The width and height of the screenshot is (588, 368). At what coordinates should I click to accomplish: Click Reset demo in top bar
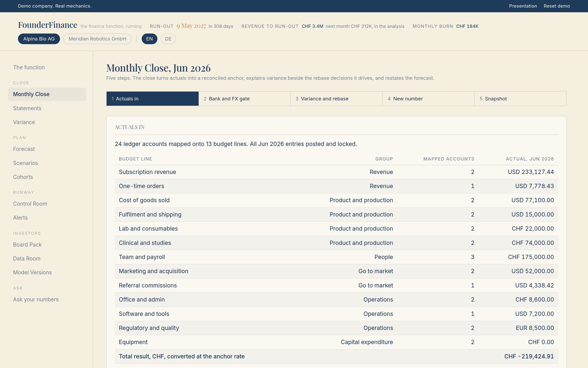pyautogui.click(x=557, y=6)
